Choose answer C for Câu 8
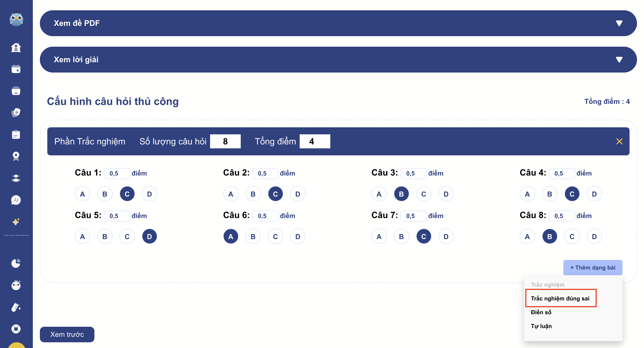Viewport: 644px width, 348px height. pyautogui.click(x=572, y=236)
